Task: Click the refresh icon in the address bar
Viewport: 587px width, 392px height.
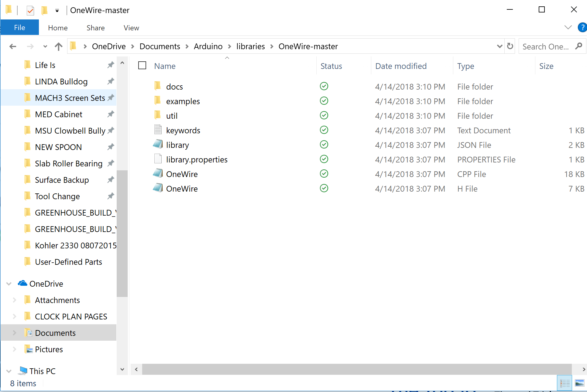Action: click(510, 46)
